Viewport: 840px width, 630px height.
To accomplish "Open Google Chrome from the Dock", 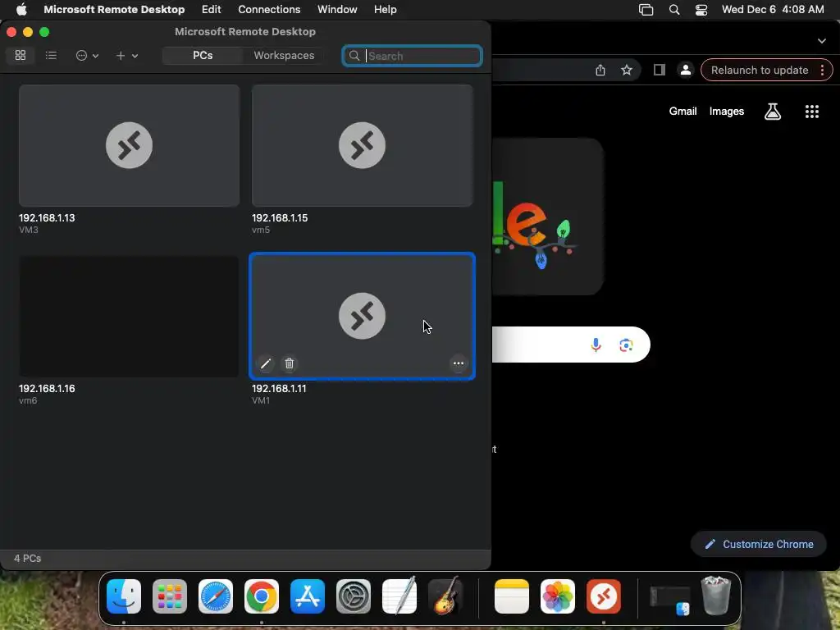I will (x=262, y=596).
